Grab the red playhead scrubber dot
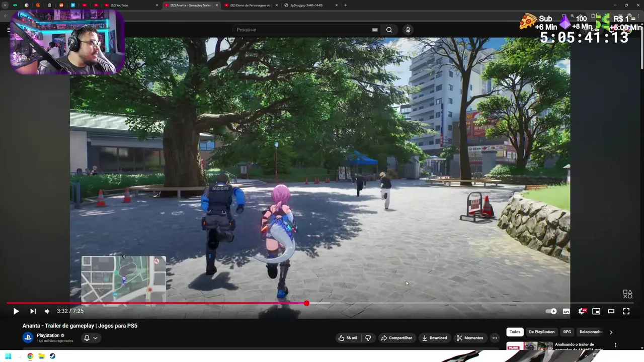The image size is (644, 362). click(x=306, y=303)
